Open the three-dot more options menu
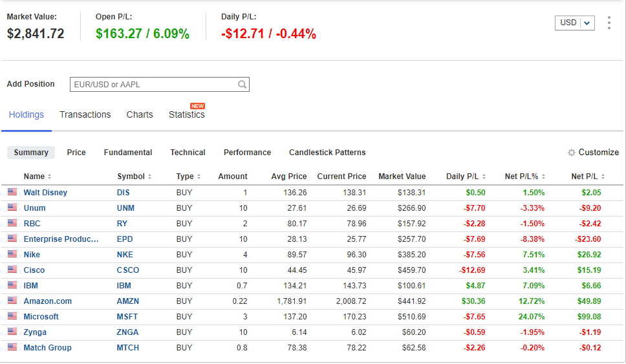The width and height of the screenshot is (626, 364). point(609,23)
